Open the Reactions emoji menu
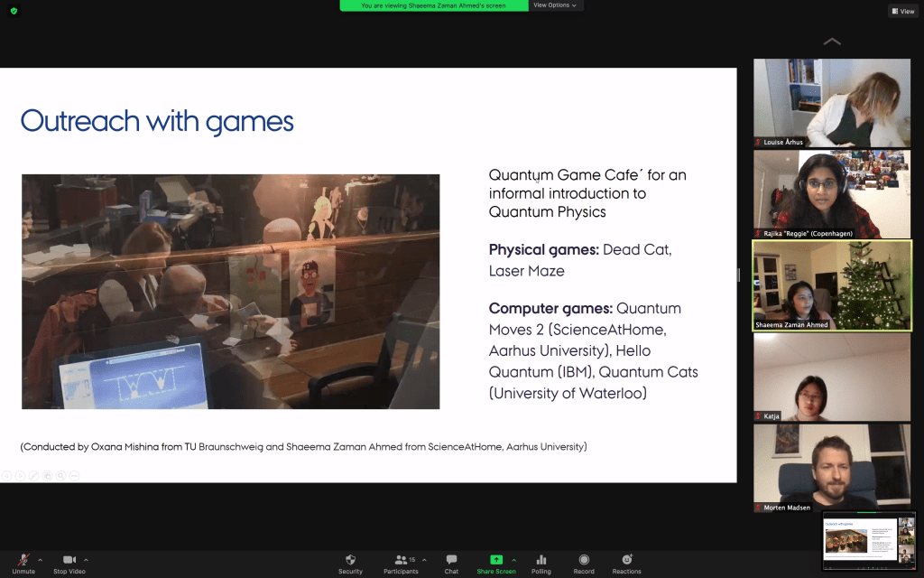This screenshot has width=924, height=578. pos(626,560)
